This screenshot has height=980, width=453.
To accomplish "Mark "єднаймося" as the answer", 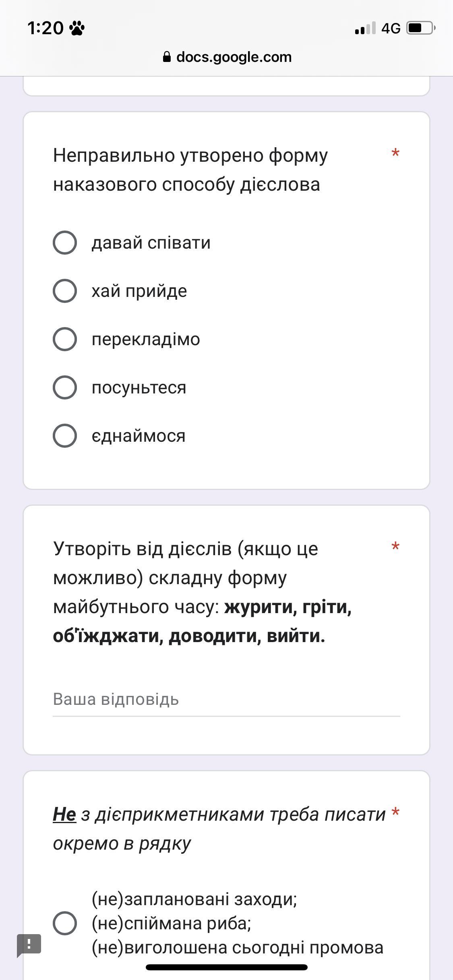I will click(65, 436).
